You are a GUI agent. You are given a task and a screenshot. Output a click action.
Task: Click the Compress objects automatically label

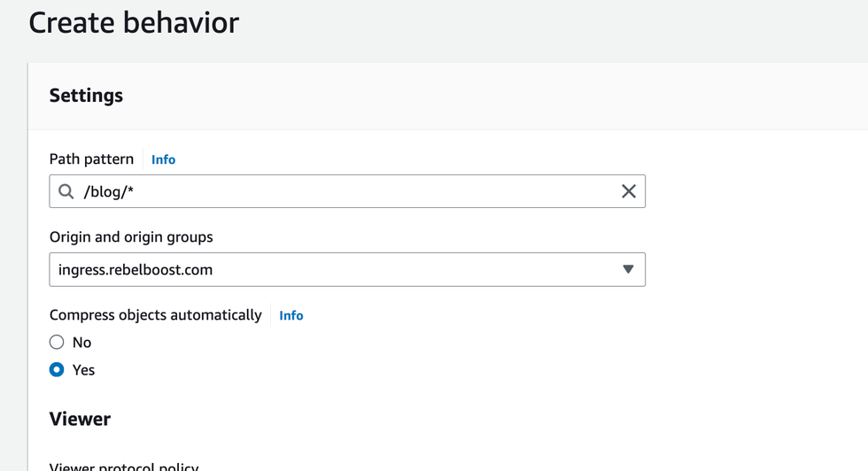tap(156, 315)
